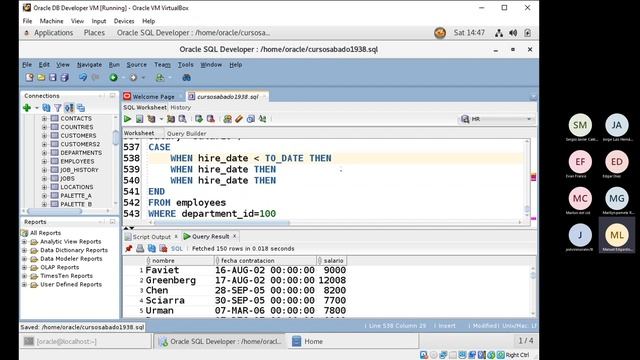
Task: Select User Defined Reports item
Action: (71, 284)
